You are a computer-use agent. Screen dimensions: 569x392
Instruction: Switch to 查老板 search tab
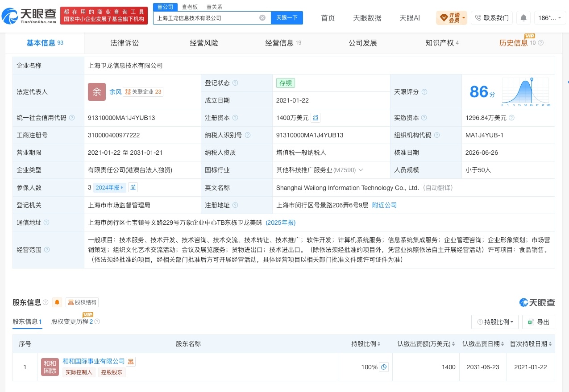[x=190, y=7]
